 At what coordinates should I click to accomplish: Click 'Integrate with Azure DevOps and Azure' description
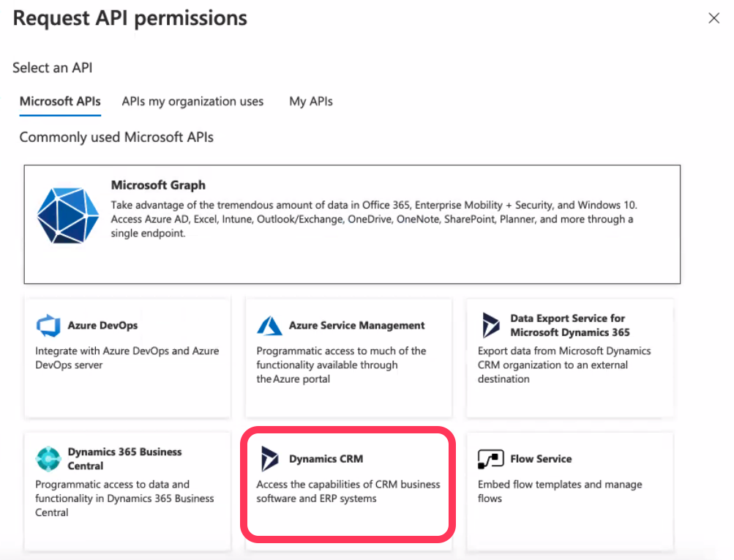[x=127, y=358]
